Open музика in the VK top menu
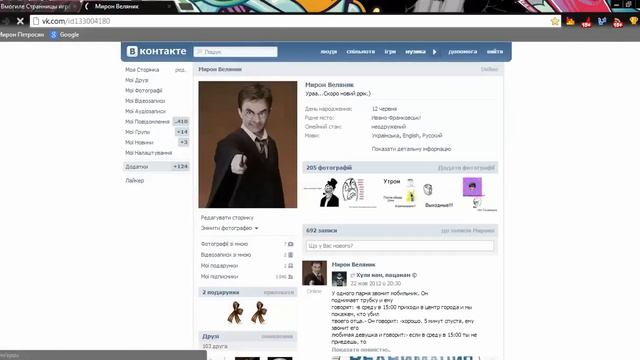This screenshot has width=640, height=360. pyautogui.click(x=415, y=52)
